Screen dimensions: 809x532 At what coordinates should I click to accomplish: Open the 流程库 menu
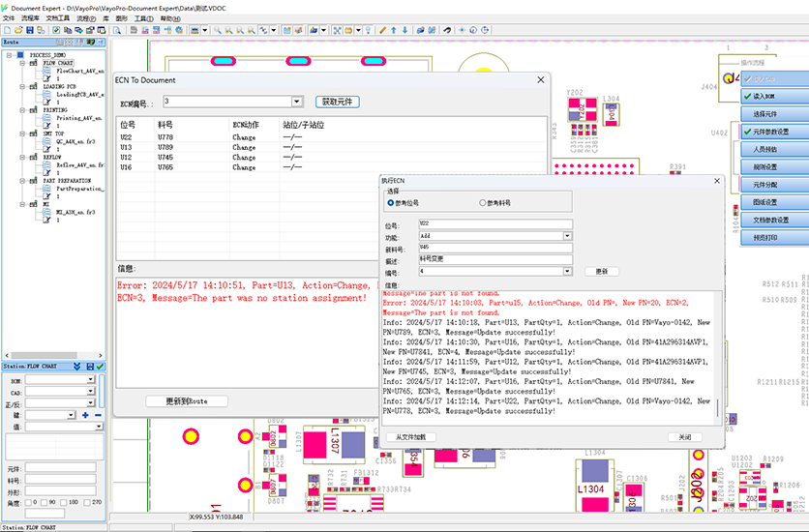(30, 17)
